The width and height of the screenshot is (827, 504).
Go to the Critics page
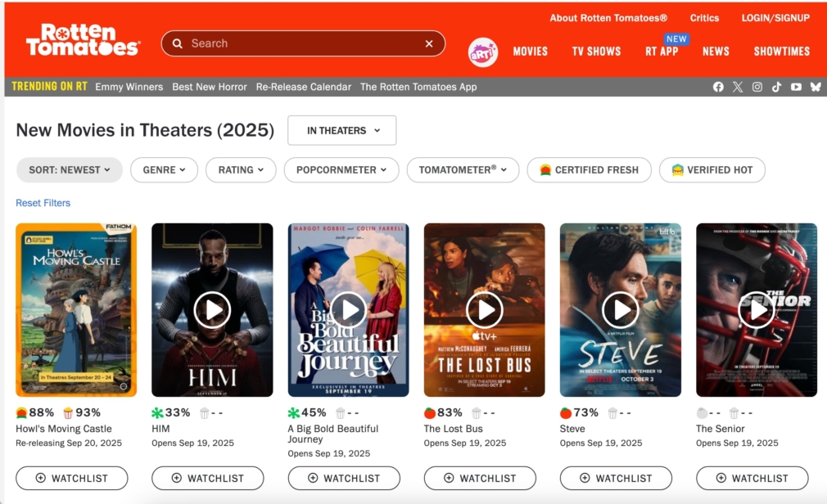click(705, 18)
